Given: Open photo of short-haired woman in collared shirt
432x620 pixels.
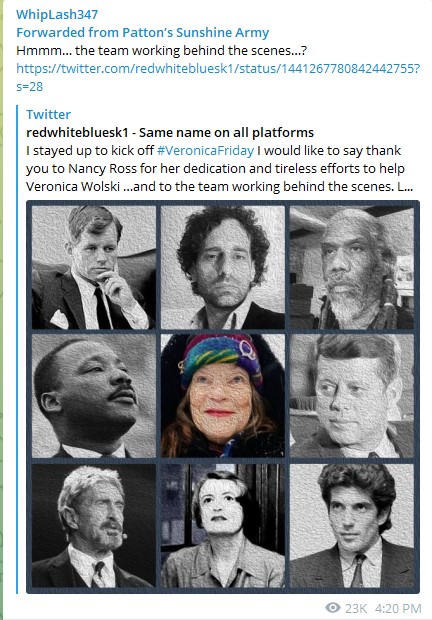Looking at the screenshot, I should [223, 525].
